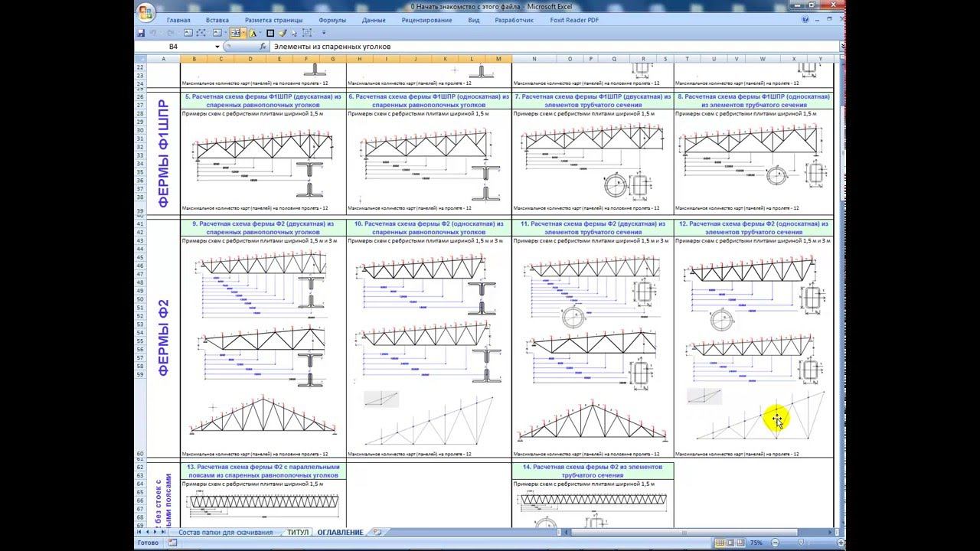Select the parallel-chord truss diagram under scheme 13
Image resolution: width=980 pixels, height=551 pixels.
pyautogui.click(x=263, y=503)
